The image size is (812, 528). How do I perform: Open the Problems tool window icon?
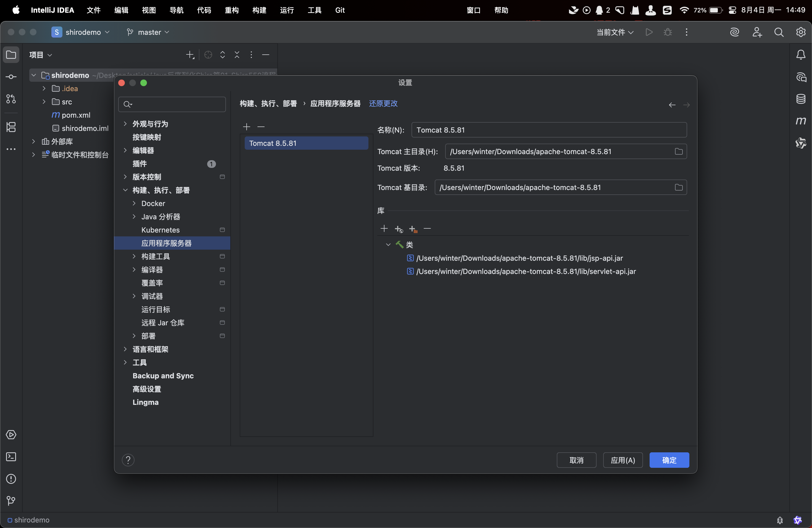coord(11,479)
